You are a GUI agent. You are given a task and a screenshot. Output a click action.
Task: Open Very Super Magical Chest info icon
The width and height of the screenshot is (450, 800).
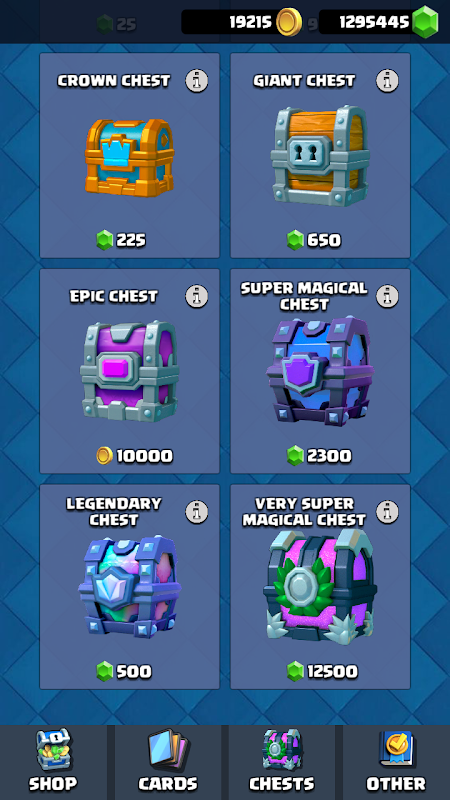[x=387, y=512]
